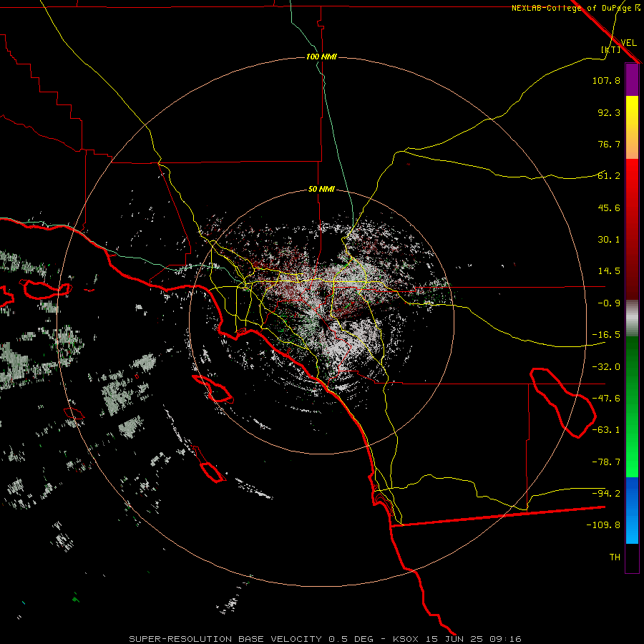The height and width of the screenshot is (644, 644).
Task: Click the -47.6 value on velocity scale
Action: (x=606, y=399)
